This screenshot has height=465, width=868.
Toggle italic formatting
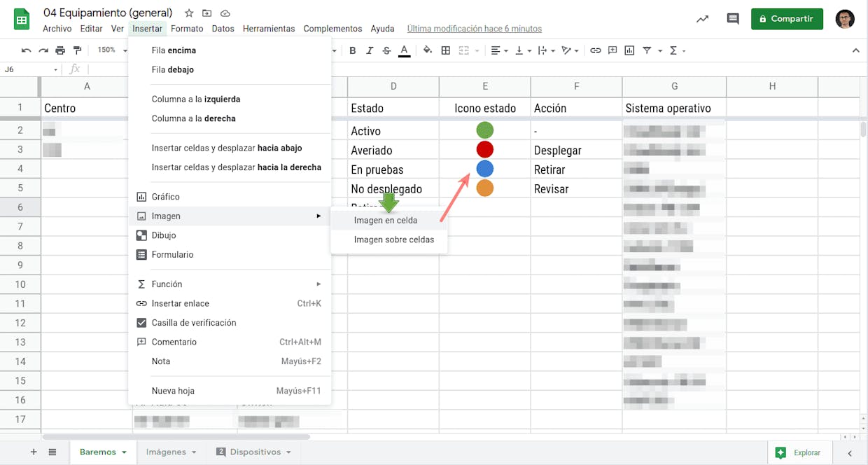tap(370, 50)
